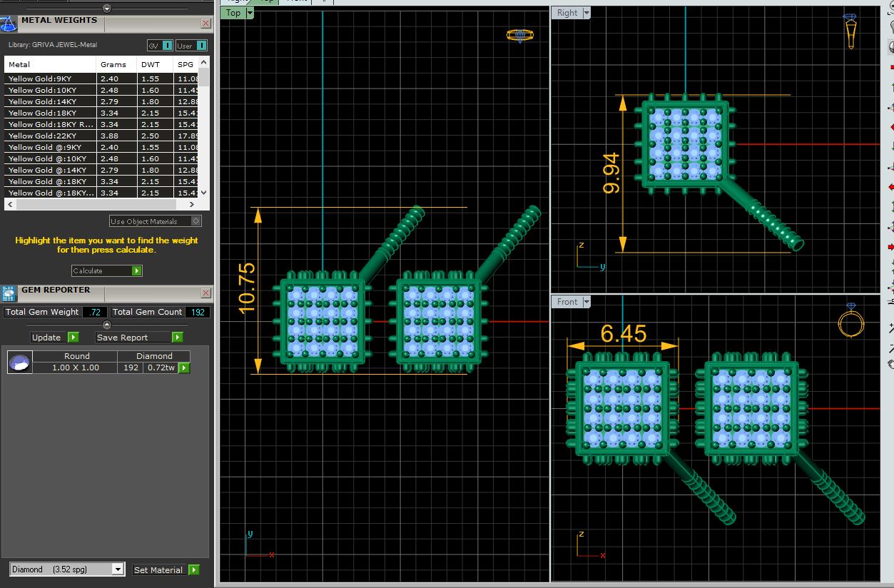This screenshot has height=588, width=894.
Task: Open the Front viewport menu arrow
Action: (586, 302)
